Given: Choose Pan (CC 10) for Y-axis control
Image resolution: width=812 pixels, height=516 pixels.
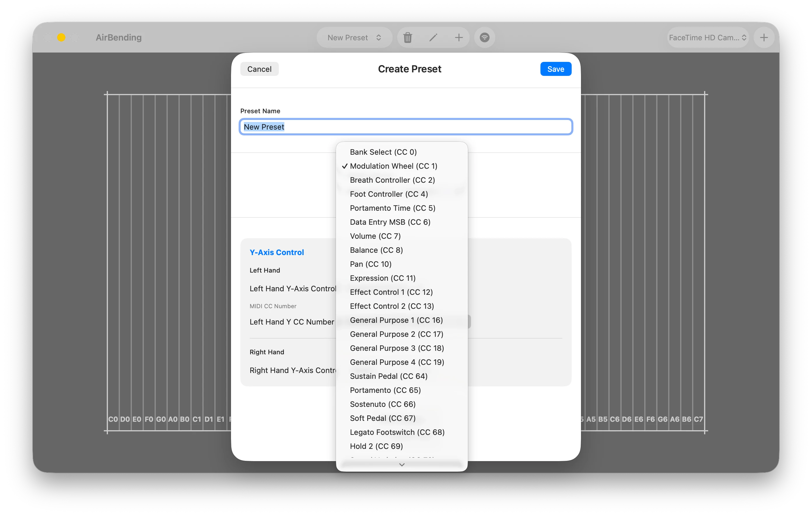Looking at the screenshot, I should click(x=370, y=264).
